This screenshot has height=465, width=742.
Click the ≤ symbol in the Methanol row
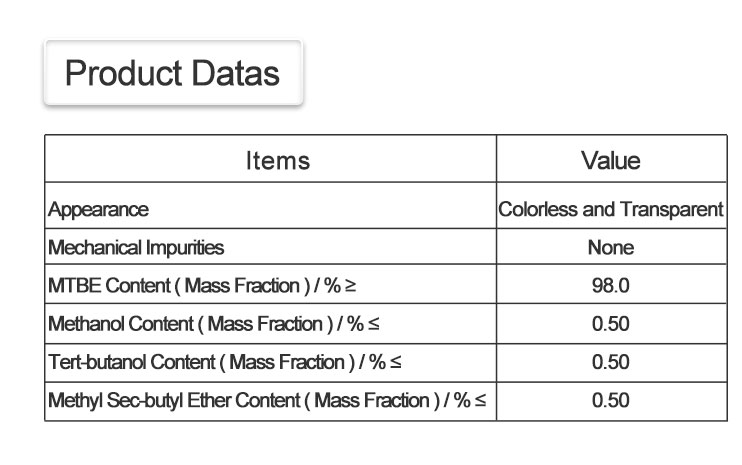point(373,324)
